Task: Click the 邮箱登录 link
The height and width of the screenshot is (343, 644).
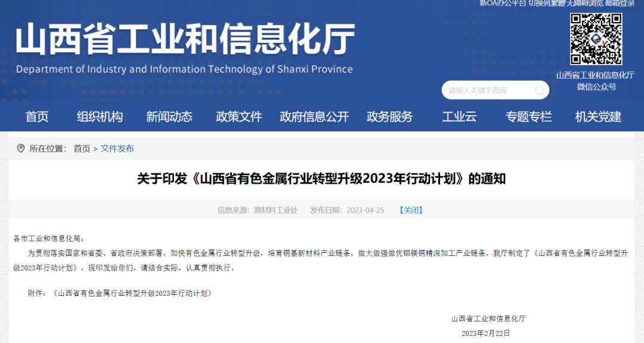Action: click(x=619, y=3)
